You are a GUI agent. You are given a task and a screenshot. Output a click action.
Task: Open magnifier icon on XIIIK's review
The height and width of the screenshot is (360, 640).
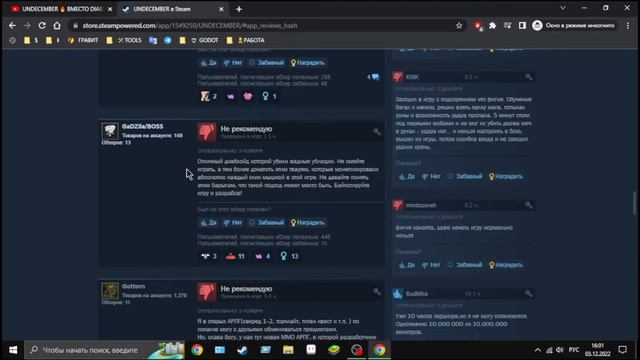coord(529,77)
